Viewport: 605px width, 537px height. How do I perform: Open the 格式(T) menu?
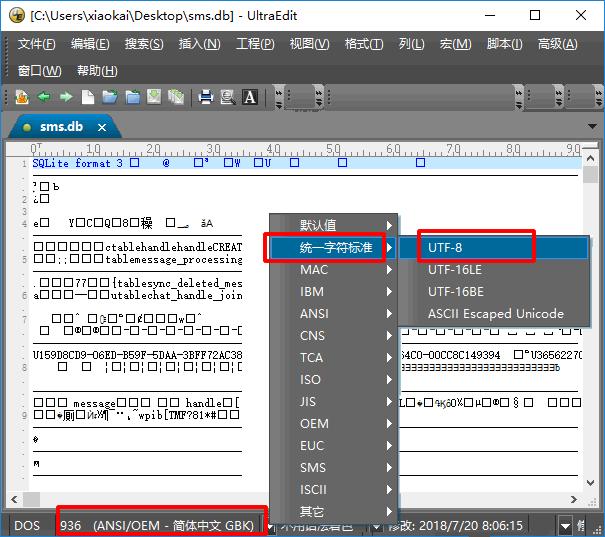pyautogui.click(x=363, y=44)
